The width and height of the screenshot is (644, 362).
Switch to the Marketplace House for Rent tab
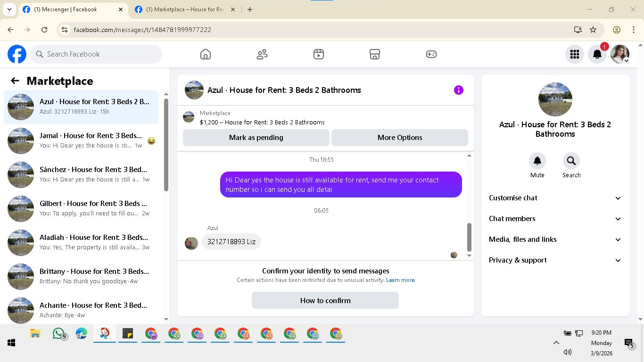tap(185, 9)
